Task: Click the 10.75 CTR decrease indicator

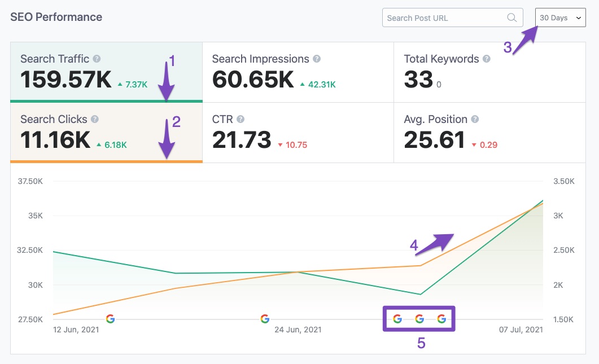Action: (292, 145)
